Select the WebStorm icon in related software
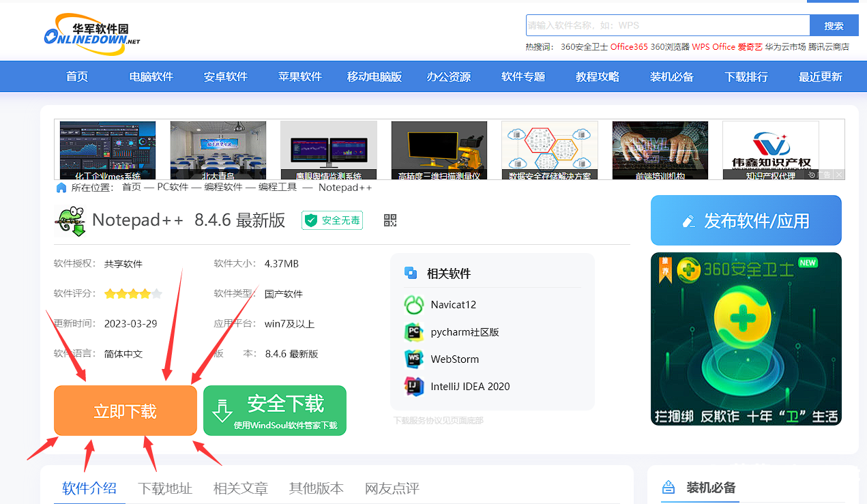This screenshot has width=867, height=504. pyautogui.click(x=414, y=359)
